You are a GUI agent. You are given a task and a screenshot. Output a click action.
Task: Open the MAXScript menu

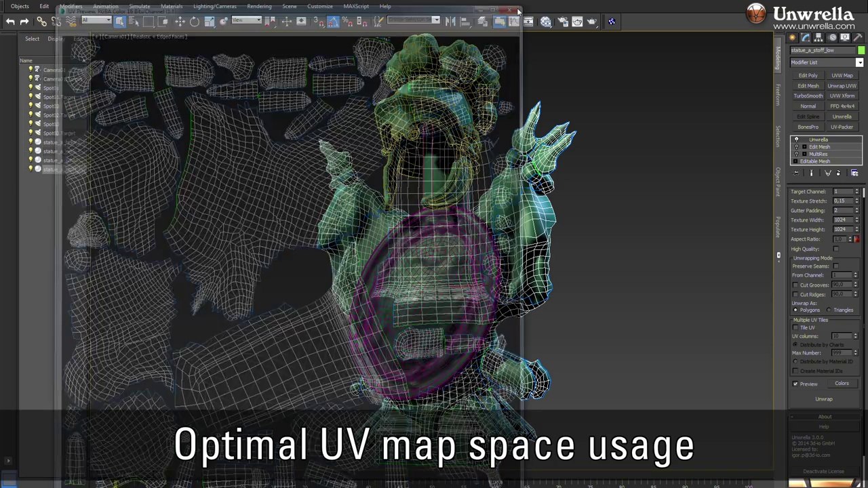pos(356,6)
